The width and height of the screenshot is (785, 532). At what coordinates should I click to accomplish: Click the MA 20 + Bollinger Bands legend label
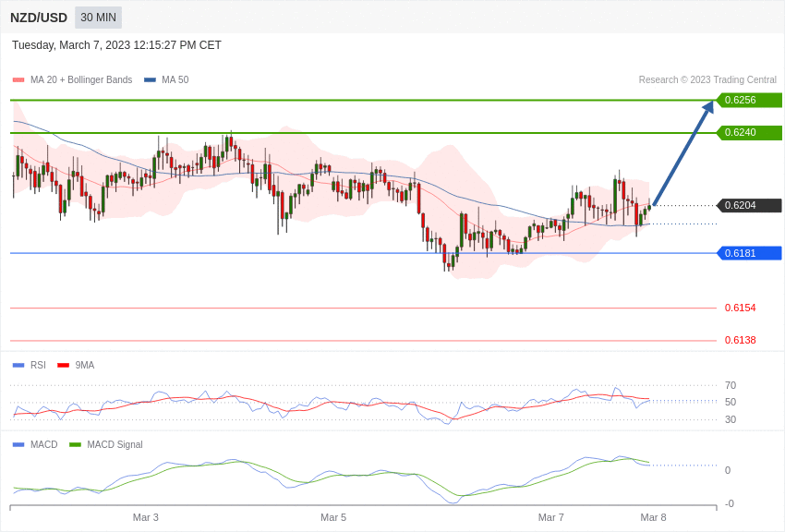[x=81, y=79]
